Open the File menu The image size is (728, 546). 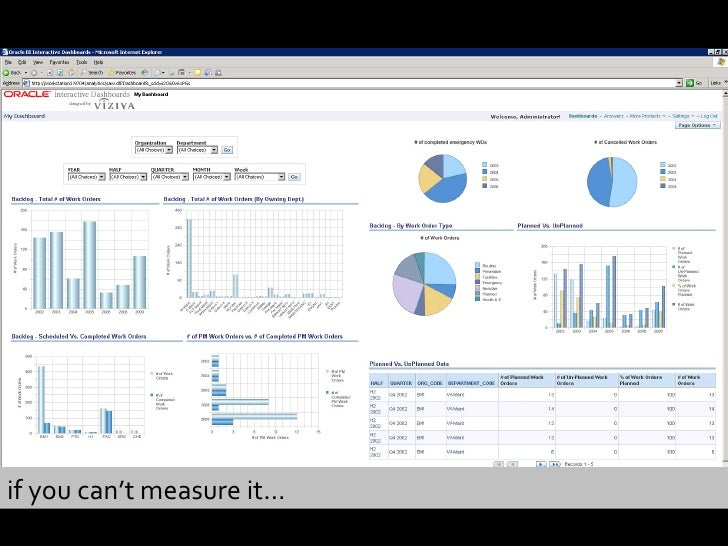tap(8, 62)
